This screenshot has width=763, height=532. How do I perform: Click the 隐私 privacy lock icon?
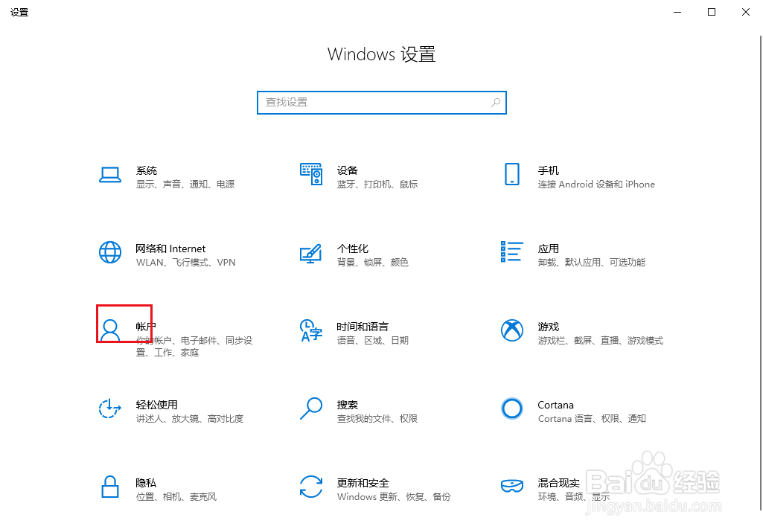point(109,487)
